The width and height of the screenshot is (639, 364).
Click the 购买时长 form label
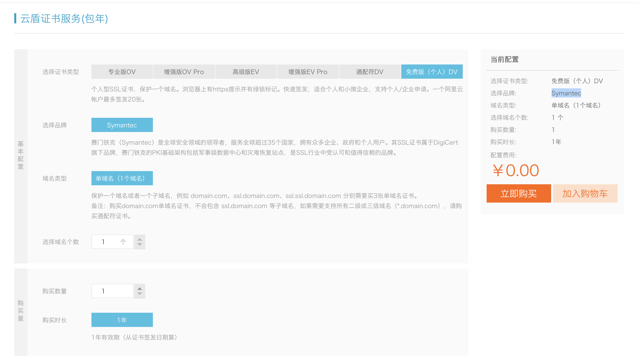pyautogui.click(x=55, y=320)
